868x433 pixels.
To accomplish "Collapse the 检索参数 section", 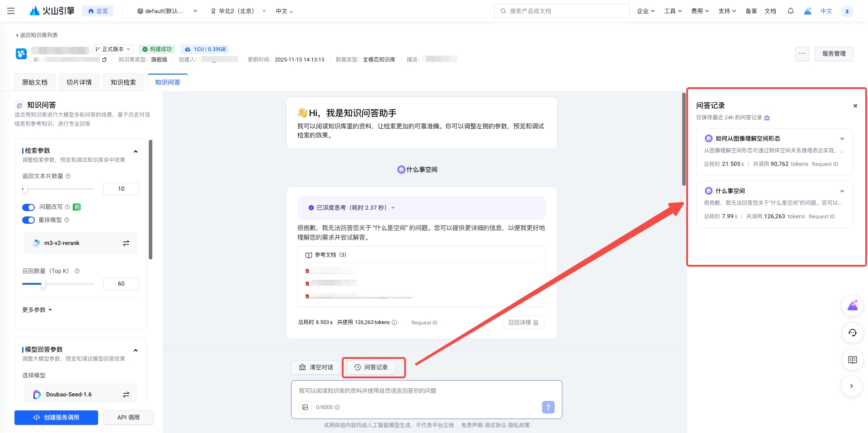I will [136, 151].
